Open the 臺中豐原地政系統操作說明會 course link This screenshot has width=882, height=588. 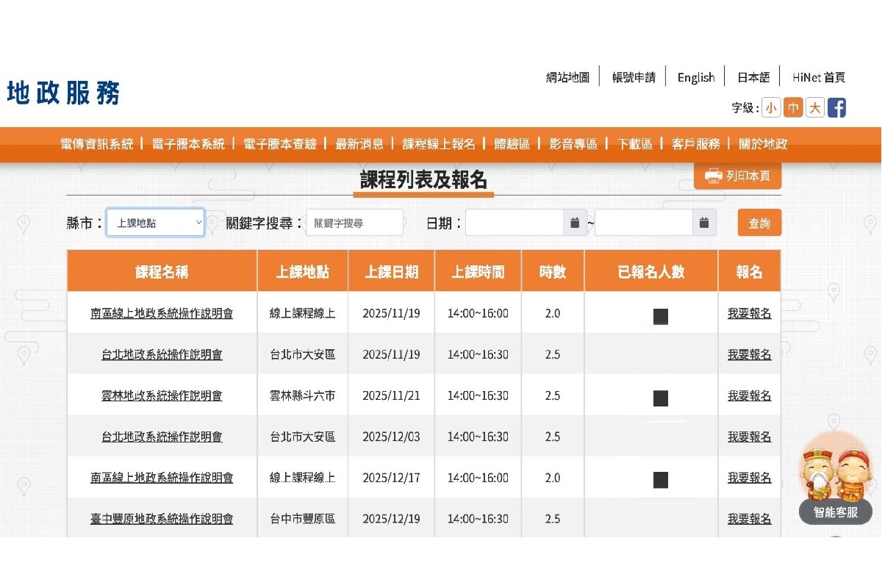[x=162, y=519]
